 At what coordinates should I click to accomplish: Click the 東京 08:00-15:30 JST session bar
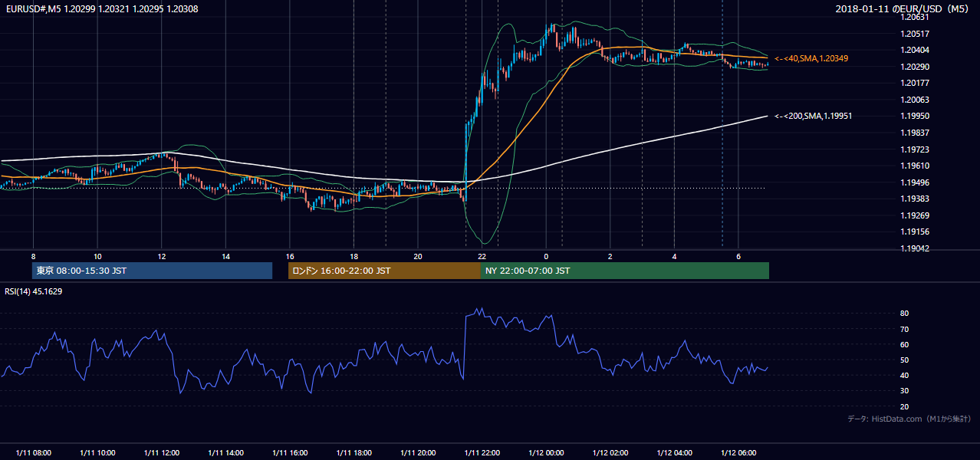(152, 271)
